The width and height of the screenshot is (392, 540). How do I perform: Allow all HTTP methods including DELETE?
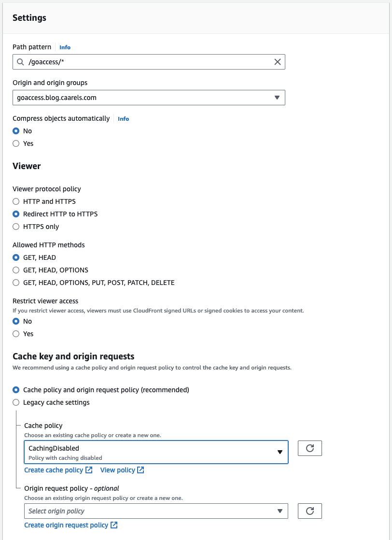pos(16,283)
